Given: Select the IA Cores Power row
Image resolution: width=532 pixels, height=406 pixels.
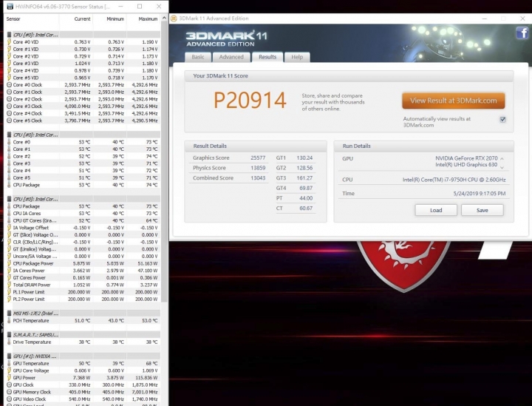Looking at the screenshot, I should click(x=83, y=271).
